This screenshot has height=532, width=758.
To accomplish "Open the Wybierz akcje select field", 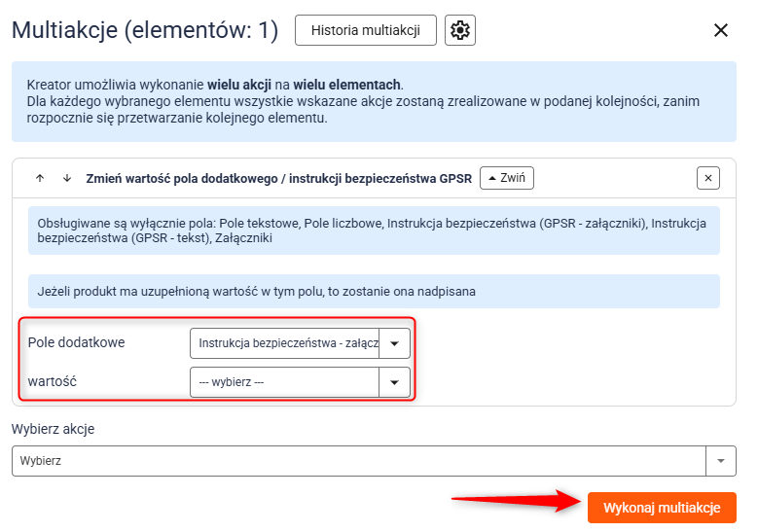I will point(358,461).
